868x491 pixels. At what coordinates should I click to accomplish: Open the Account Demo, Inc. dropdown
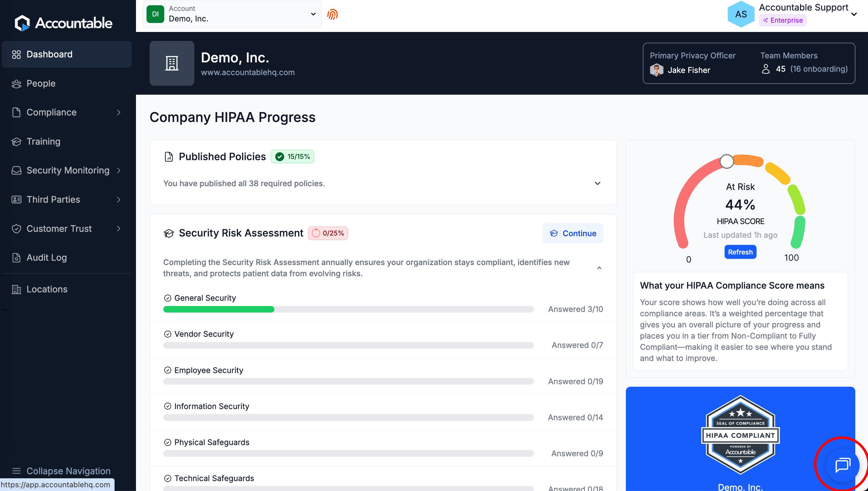232,14
